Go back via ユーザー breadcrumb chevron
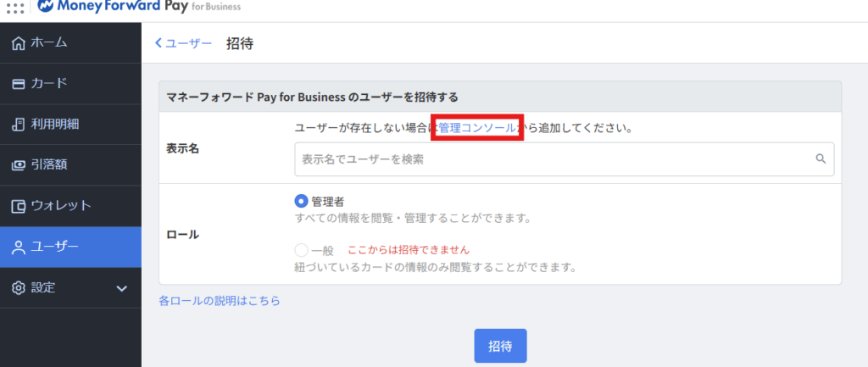This screenshot has height=367, width=868. [159, 43]
